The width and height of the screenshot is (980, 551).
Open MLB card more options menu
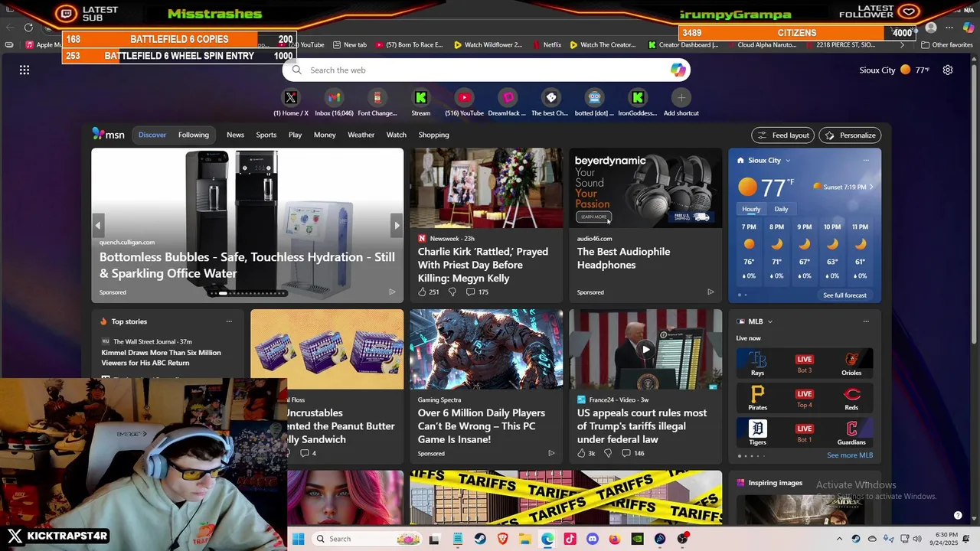(x=866, y=321)
